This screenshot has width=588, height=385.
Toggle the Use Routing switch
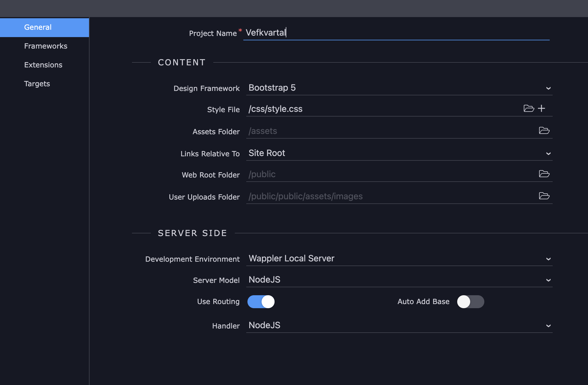pos(261,302)
